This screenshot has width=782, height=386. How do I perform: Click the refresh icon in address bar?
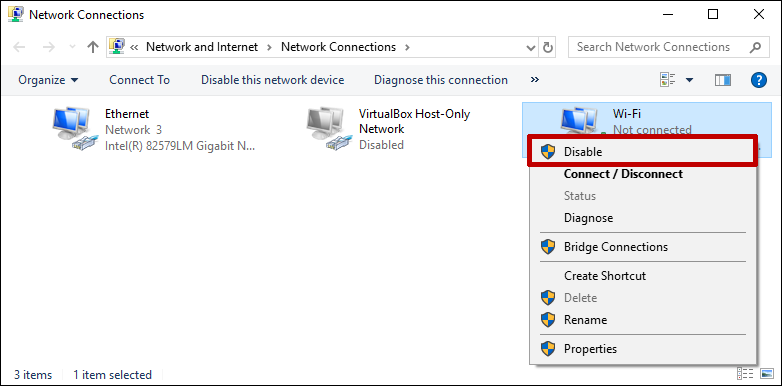[x=548, y=47]
